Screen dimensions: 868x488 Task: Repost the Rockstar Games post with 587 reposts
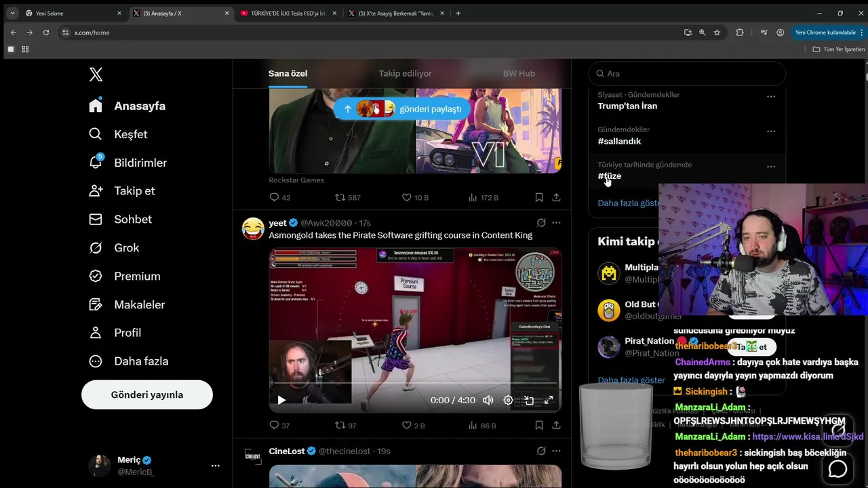pyautogui.click(x=348, y=197)
